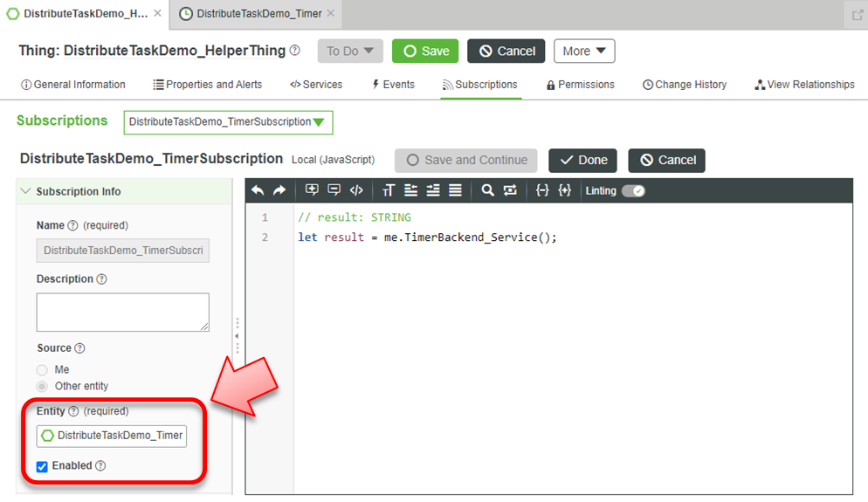Viewport: 868px width, 502px height.
Task: Toggle the Linting switch
Action: pos(633,191)
